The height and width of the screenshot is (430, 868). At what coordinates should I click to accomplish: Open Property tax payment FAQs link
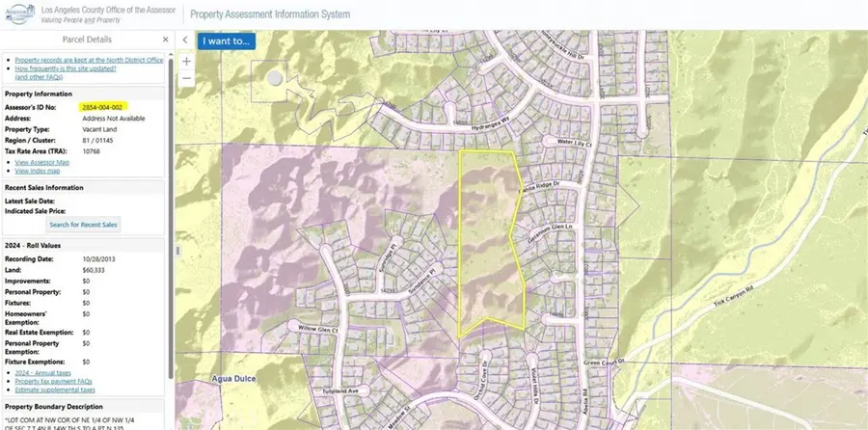click(54, 381)
